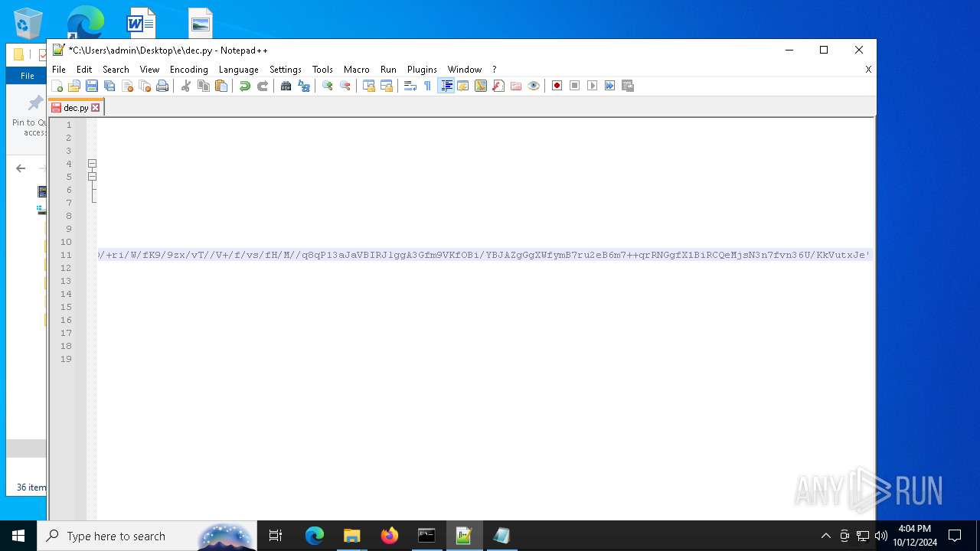This screenshot has height=551, width=980.
Task: Open the Encoding menu
Action: (x=189, y=70)
